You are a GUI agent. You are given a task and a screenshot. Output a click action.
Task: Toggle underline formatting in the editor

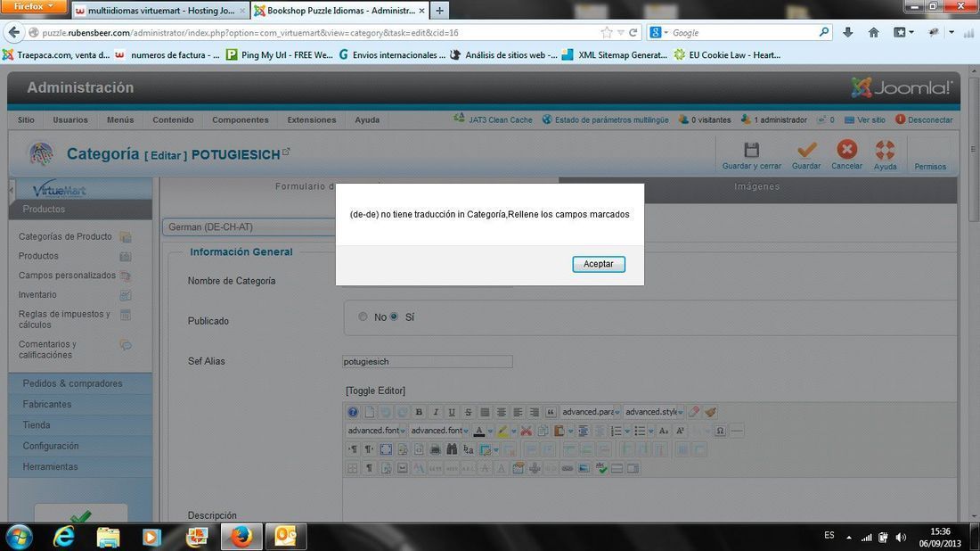tap(452, 412)
